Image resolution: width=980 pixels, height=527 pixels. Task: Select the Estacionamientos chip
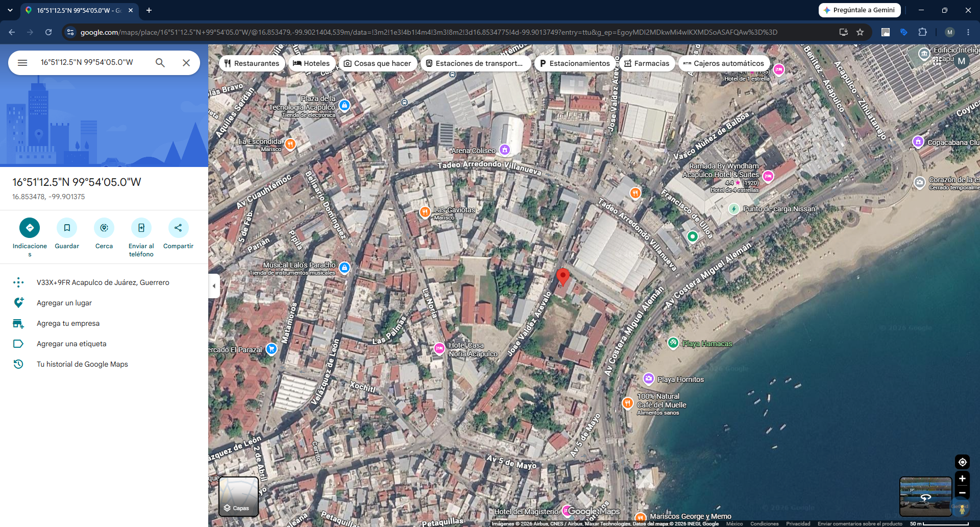[x=575, y=63]
